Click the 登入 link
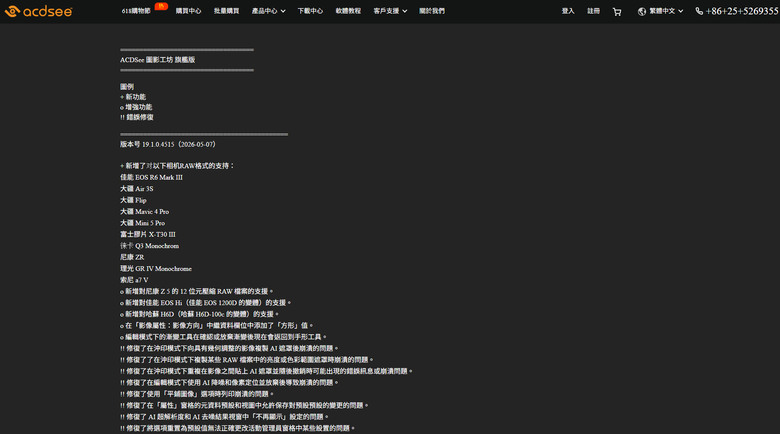Screen dimensions: 780x434 click(568, 11)
